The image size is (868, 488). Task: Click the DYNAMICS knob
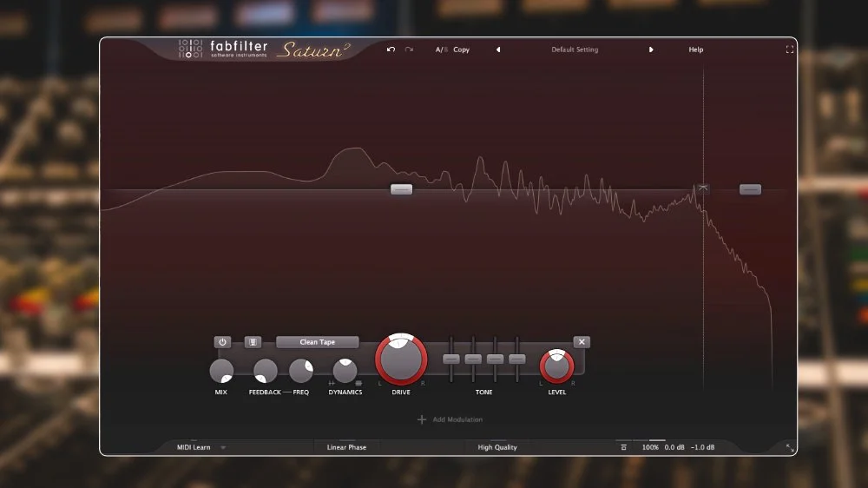tap(345, 371)
